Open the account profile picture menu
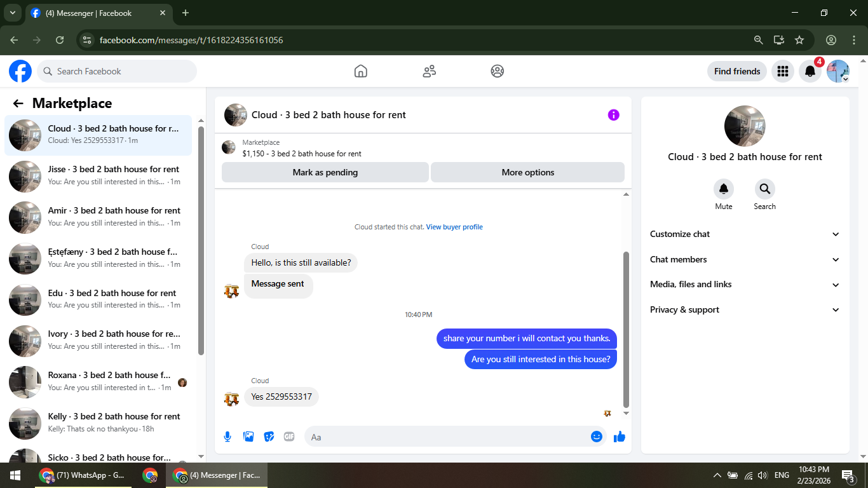This screenshot has height=488, width=868. tap(838, 71)
